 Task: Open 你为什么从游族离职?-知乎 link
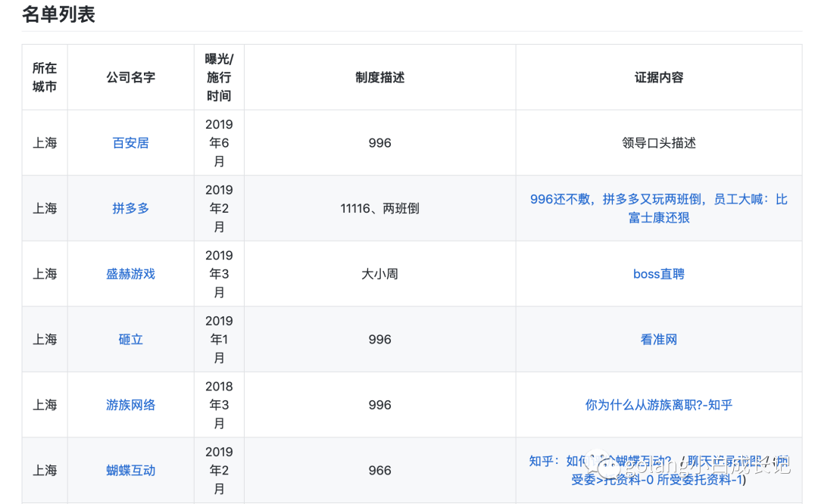(658, 405)
